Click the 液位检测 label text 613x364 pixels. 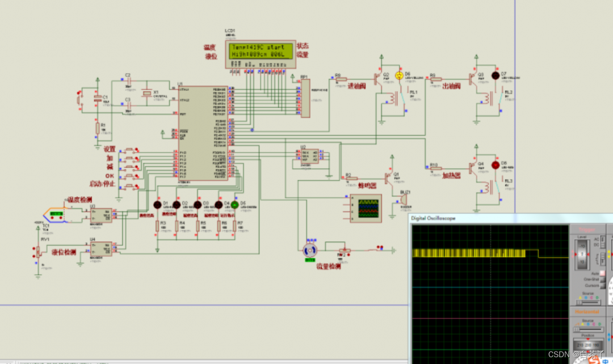coord(64,252)
